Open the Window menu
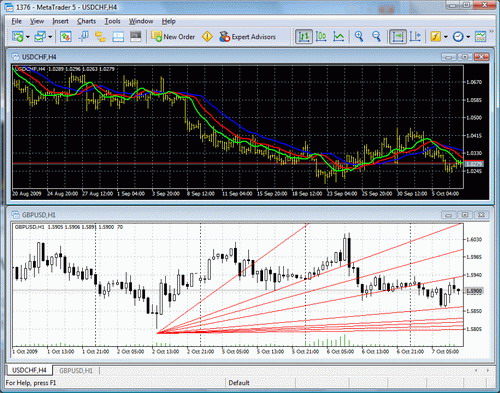The width and height of the screenshot is (500, 393). (141, 21)
